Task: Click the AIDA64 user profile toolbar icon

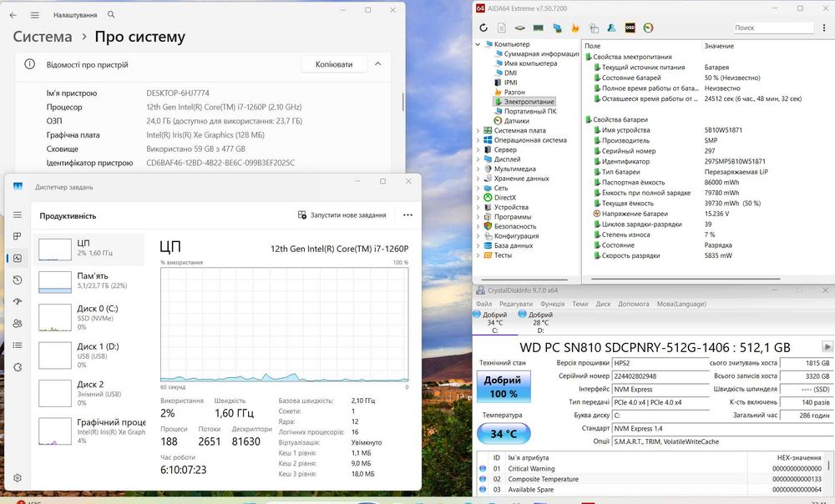Action: 611,28
